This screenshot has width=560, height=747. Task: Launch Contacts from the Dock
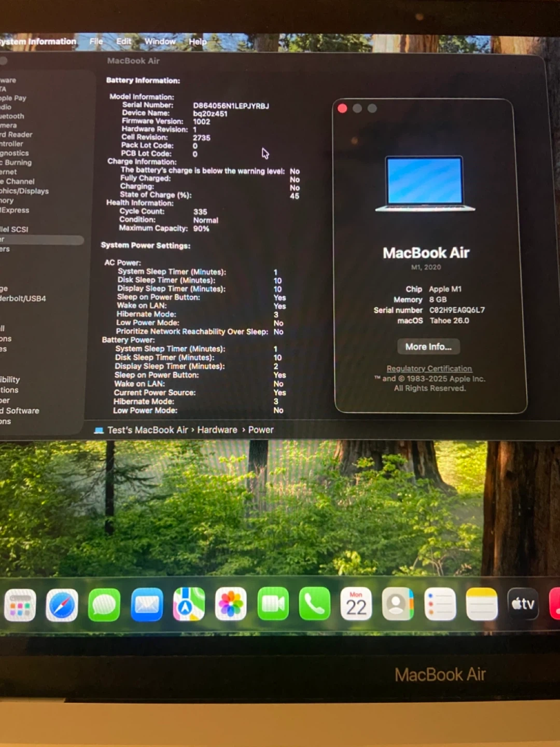click(398, 604)
